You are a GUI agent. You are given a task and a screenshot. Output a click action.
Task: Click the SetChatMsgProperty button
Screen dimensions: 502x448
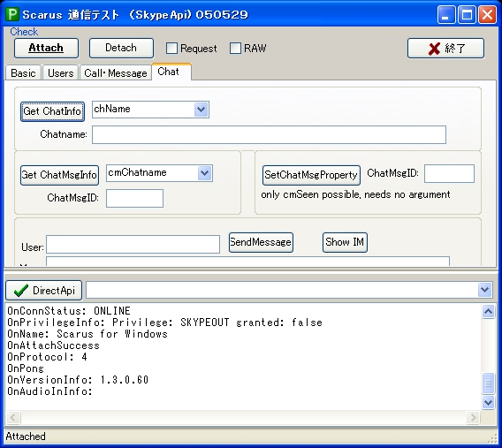click(311, 175)
